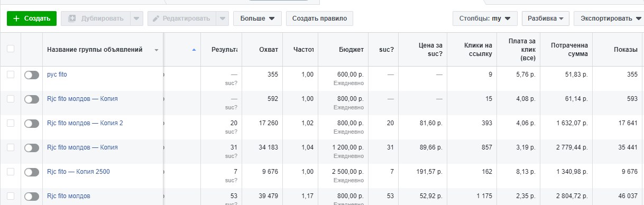The height and width of the screenshot is (205, 644).
Task: Click the Создать правило button
Action: [x=319, y=18]
